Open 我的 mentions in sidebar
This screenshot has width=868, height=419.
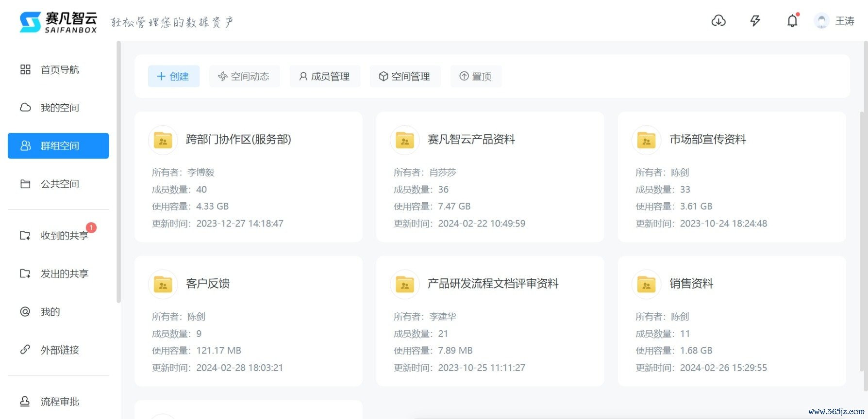coord(58,311)
